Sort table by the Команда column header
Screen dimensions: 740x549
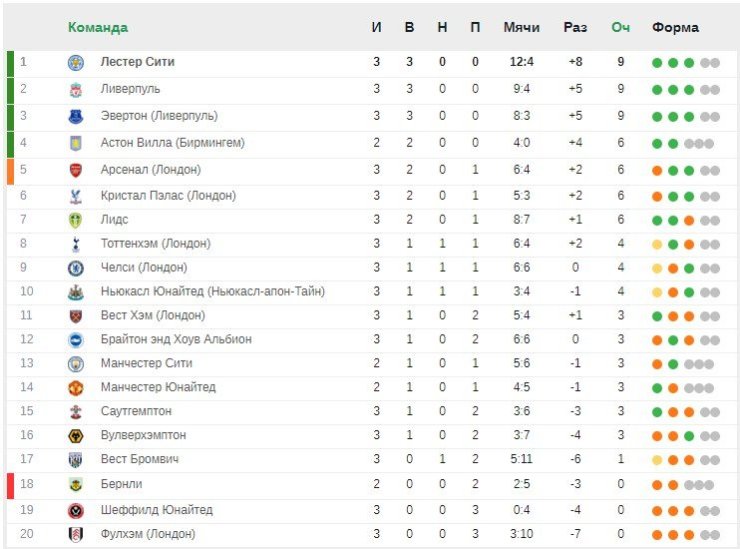click(98, 27)
